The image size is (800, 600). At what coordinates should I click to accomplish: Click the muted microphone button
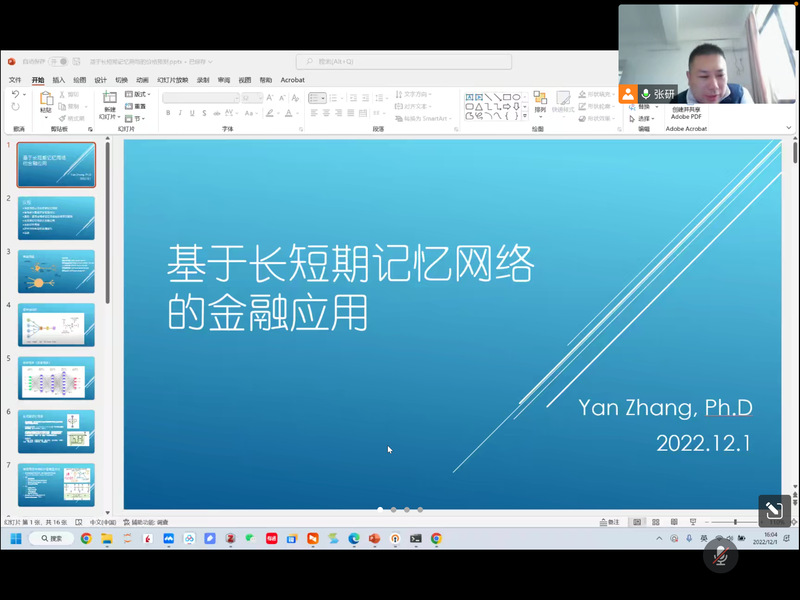coord(720,555)
